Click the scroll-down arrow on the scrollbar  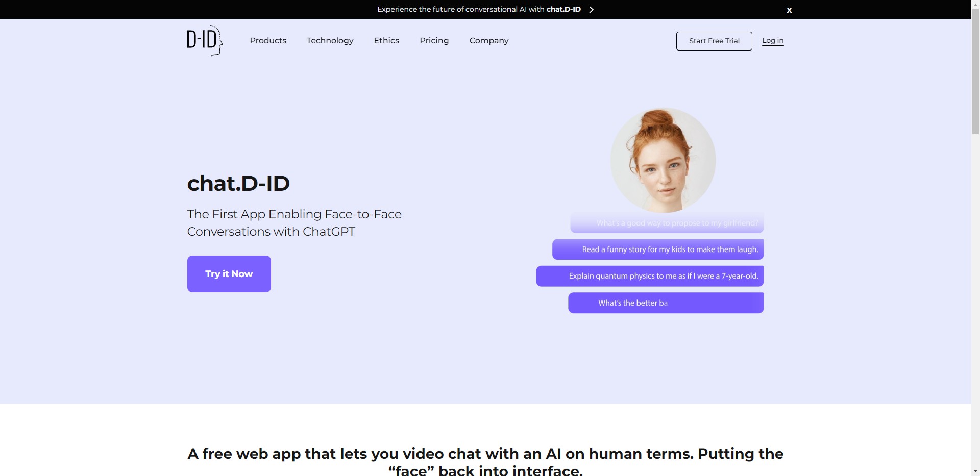(x=975, y=472)
